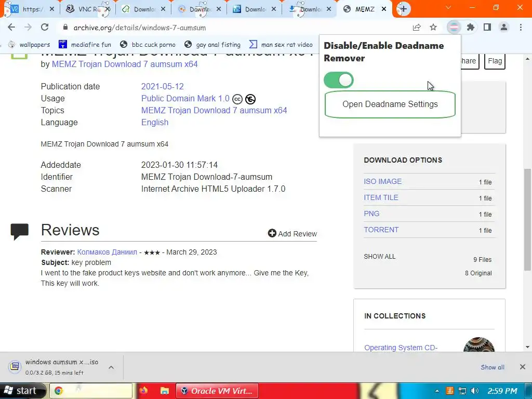Toggle the Deadname Remover switch
The image size is (532, 399).
click(x=339, y=80)
